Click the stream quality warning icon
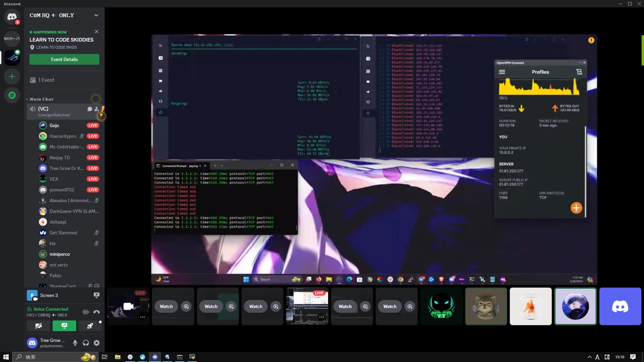The width and height of the screenshot is (644, 362). [591, 40]
